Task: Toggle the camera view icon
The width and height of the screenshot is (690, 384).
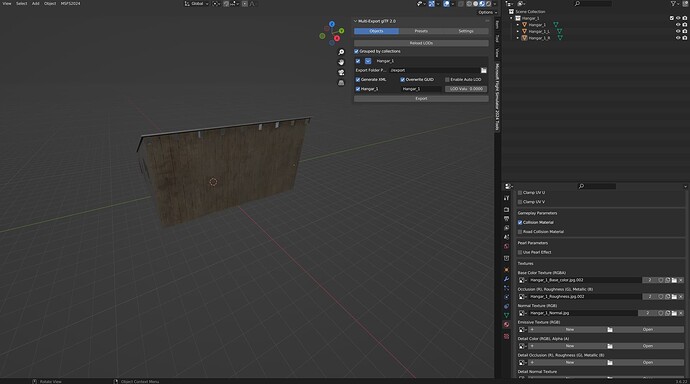Action: tap(341, 73)
